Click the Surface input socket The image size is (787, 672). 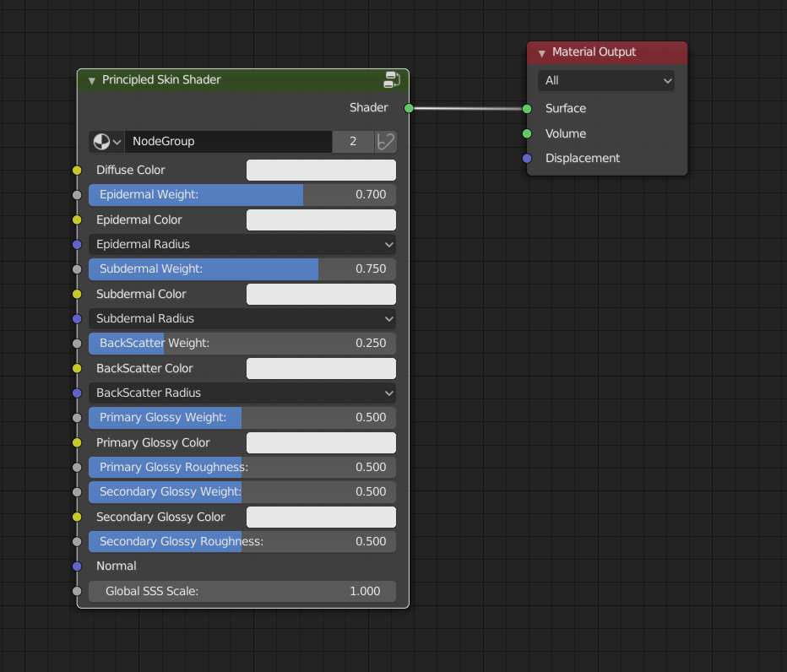coord(527,108)
